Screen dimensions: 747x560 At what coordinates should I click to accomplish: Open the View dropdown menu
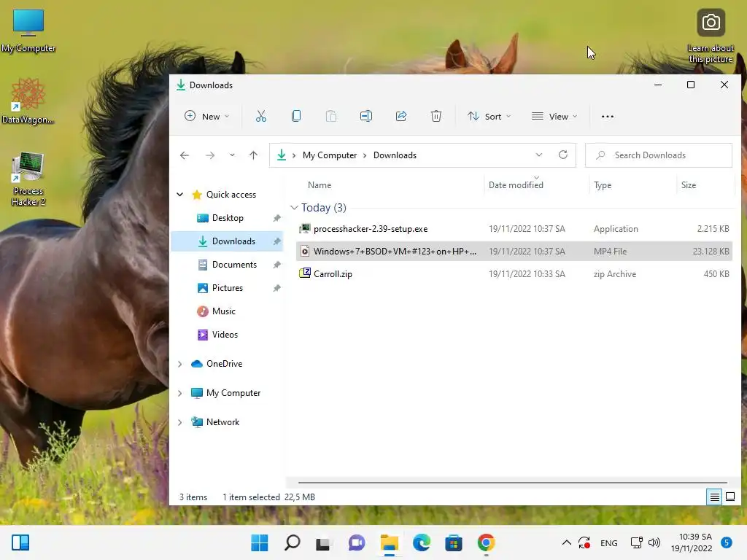point(554,116)
